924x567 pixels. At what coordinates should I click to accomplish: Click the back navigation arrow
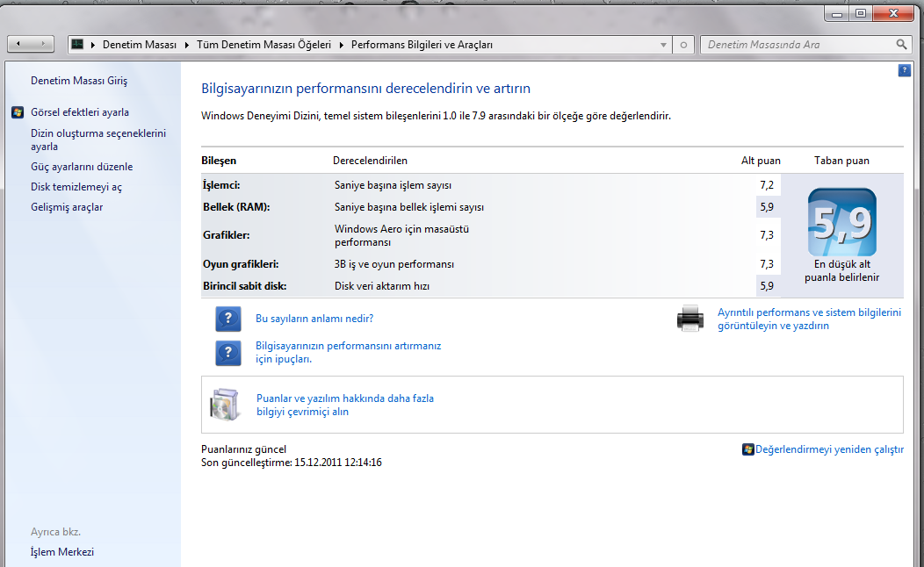tap(18, 44)
